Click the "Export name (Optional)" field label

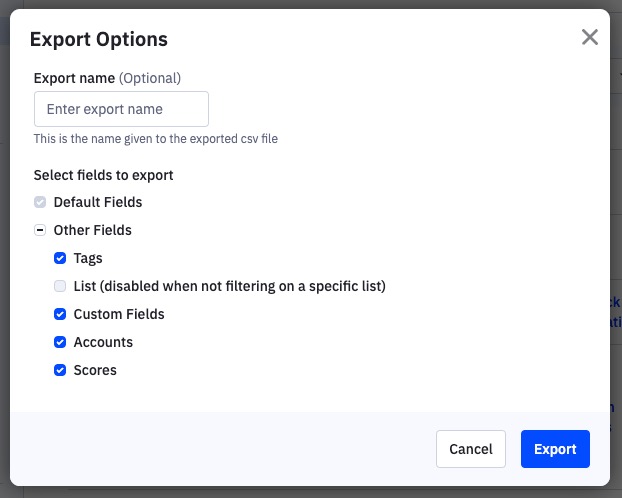coord(107,78)
